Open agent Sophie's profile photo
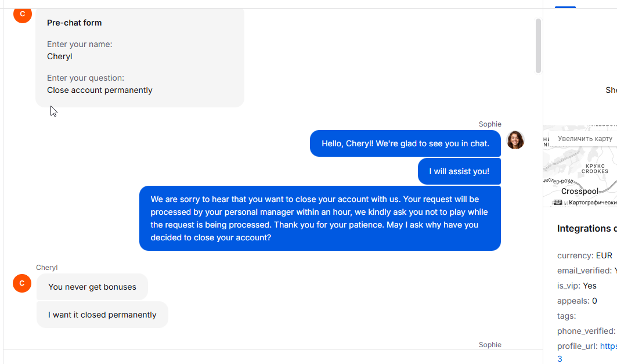Image resolution: width=617 pixels, height=364 pixels. pyautogui.click(x=515, y=140)
